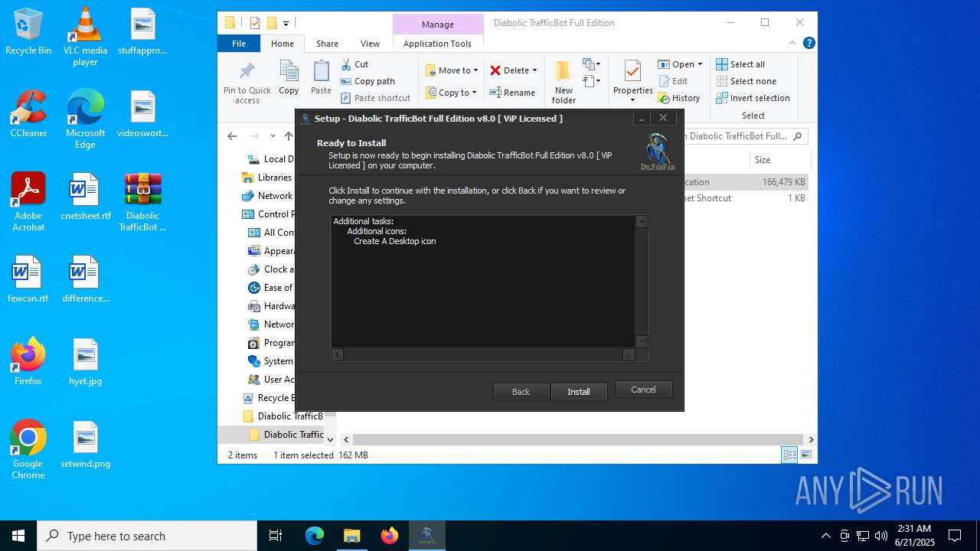Switch to the Share ribbon tab

tap(327, 44)
